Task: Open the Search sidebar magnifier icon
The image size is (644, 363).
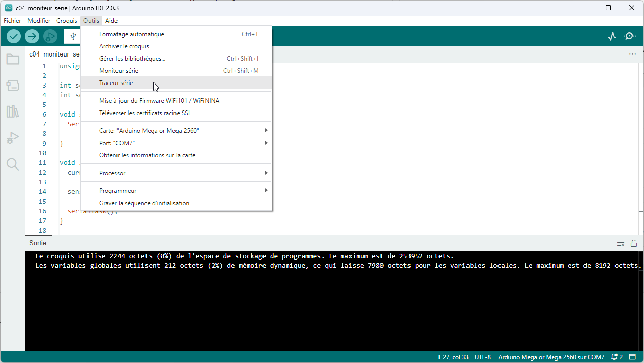Action: point(13,164)
